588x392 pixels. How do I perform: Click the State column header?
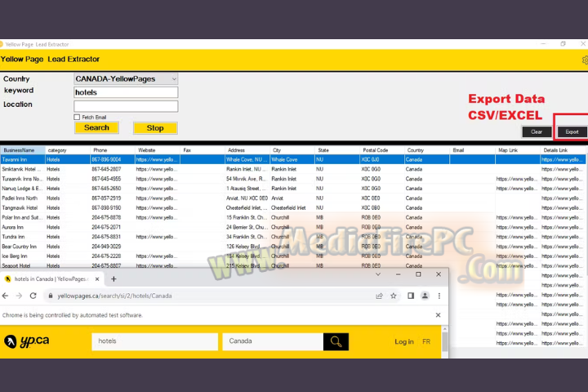point(337,150)
